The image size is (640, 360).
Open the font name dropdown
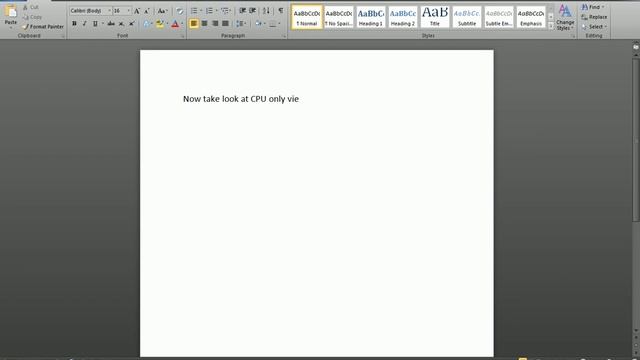109,11
